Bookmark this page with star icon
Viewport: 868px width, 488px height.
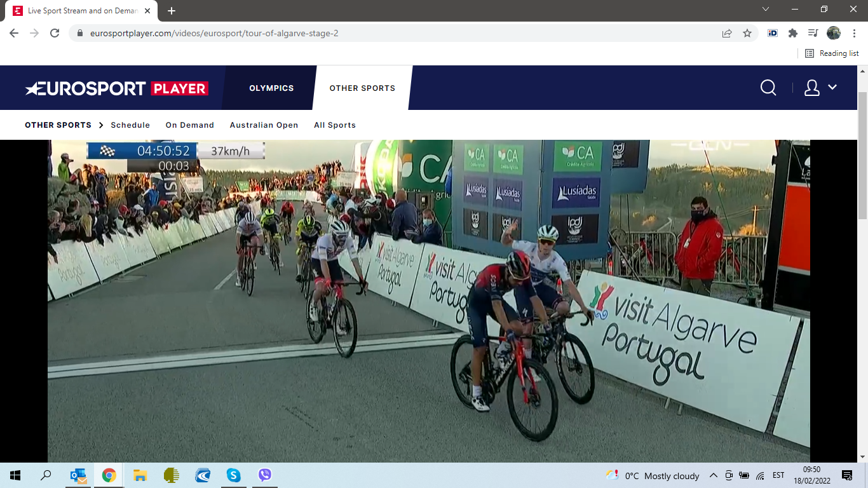tap(747, 33)
